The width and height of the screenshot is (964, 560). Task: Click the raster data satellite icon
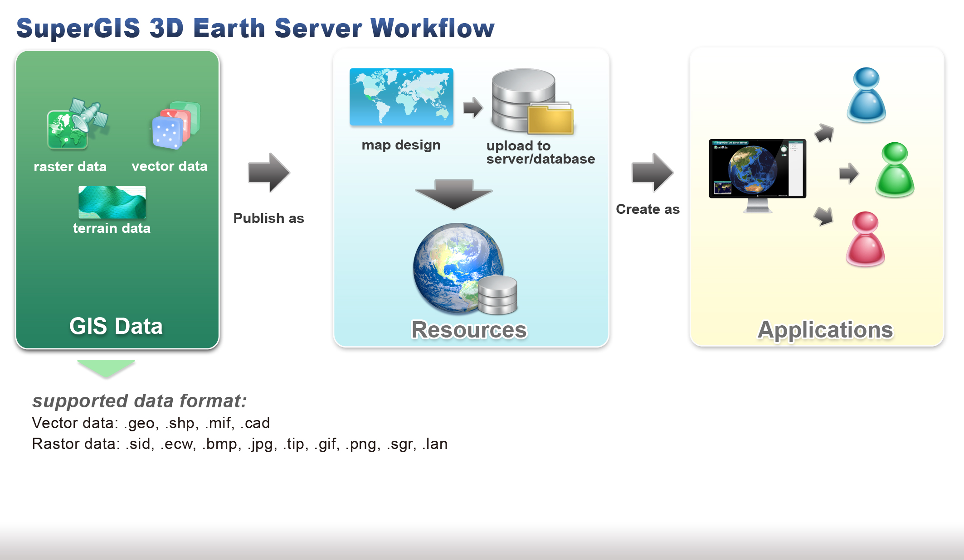[78, 123]
